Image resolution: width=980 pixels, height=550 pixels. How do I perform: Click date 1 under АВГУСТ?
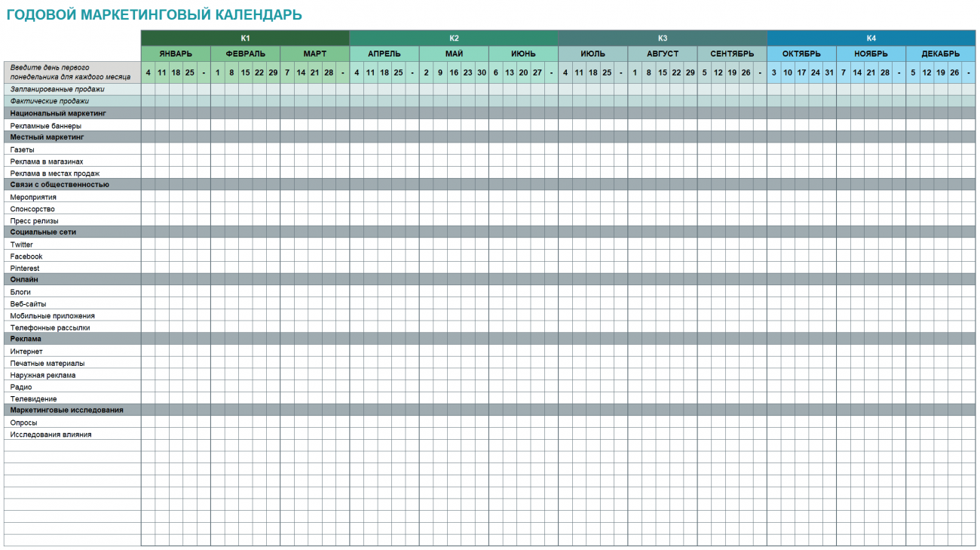[635, 72]
